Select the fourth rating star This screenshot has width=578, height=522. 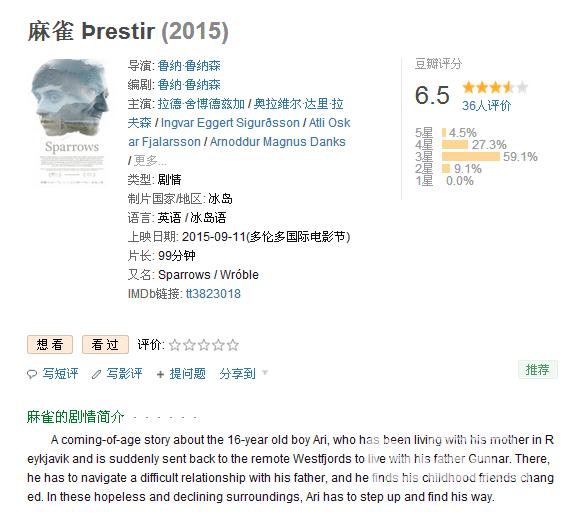(x=219, y=345)
